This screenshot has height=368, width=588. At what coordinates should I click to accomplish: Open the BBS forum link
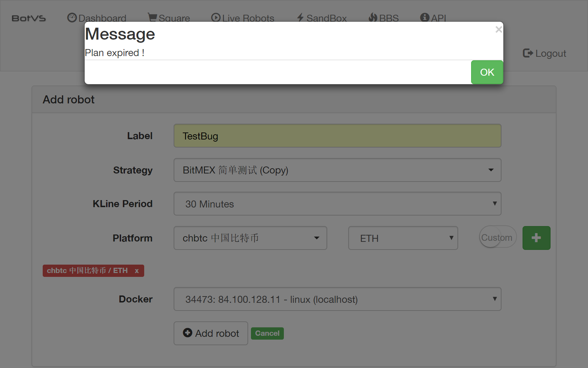pos(384,18)
